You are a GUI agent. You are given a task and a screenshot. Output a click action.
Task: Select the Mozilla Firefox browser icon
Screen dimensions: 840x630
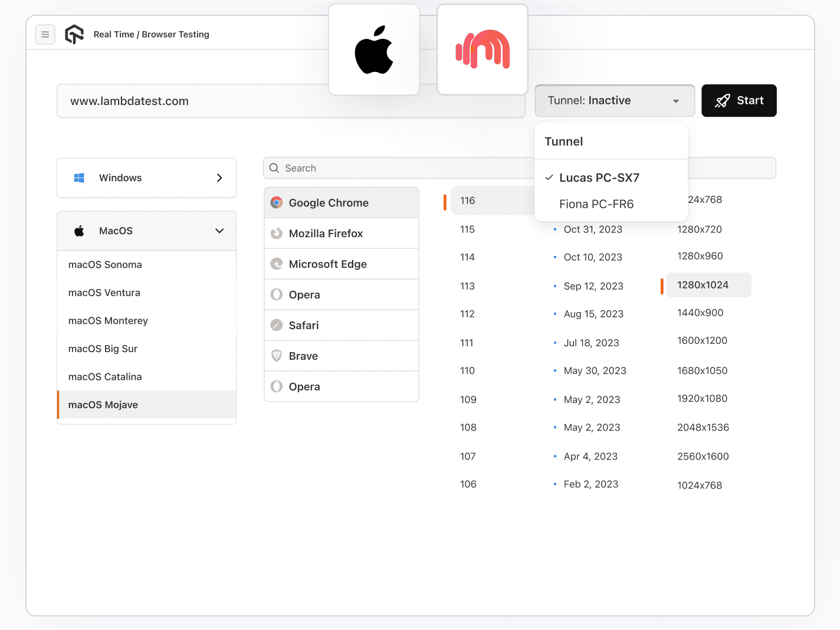(276, 233)
